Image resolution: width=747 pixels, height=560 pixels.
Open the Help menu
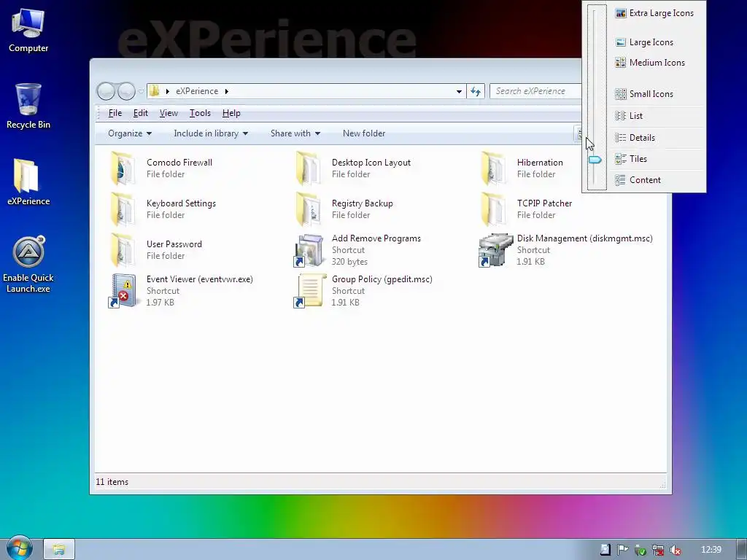coord(231,113)
